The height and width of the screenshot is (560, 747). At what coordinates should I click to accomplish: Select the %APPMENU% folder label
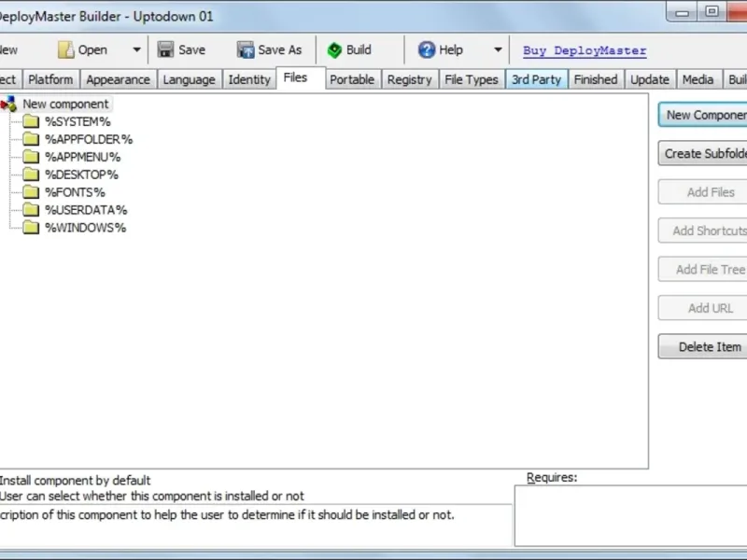(83, 157)
